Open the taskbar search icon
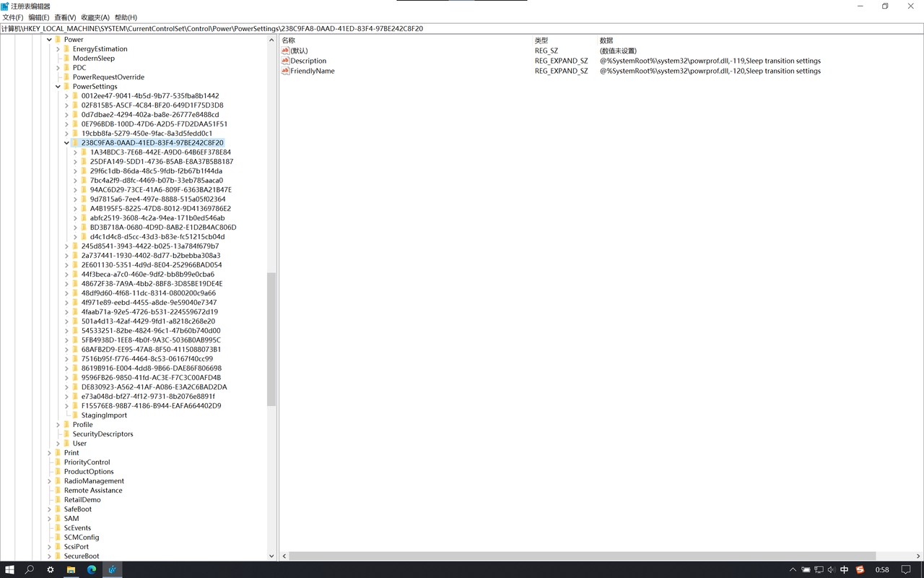924x578 pixels. 30,569
